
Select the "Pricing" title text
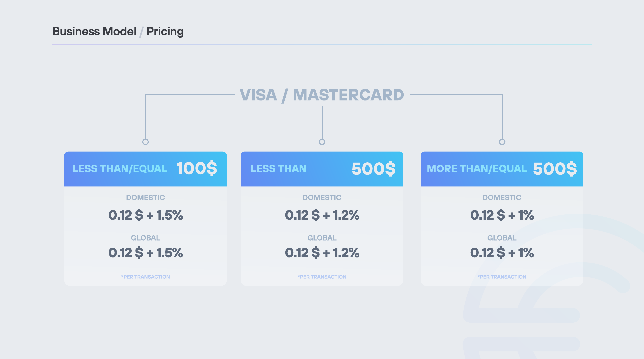tap(165, 32)
